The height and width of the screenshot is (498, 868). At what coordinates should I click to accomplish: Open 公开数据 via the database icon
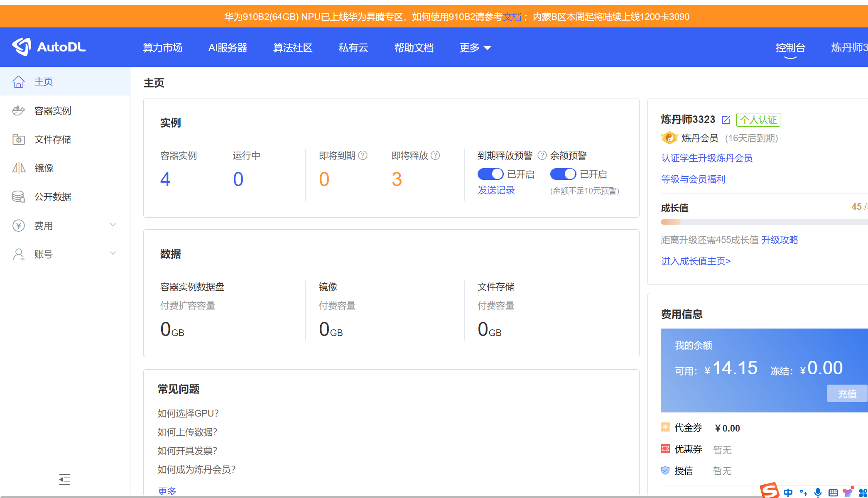click(x=19, y=196)
